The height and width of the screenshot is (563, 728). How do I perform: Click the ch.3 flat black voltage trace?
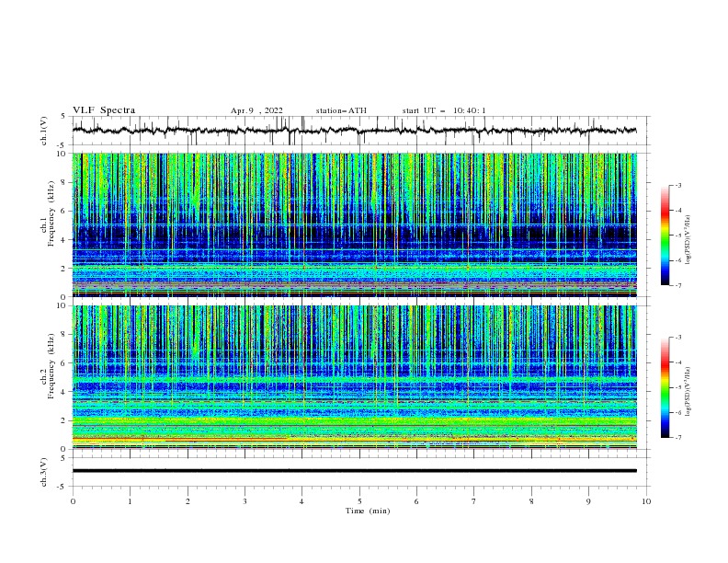354,471
